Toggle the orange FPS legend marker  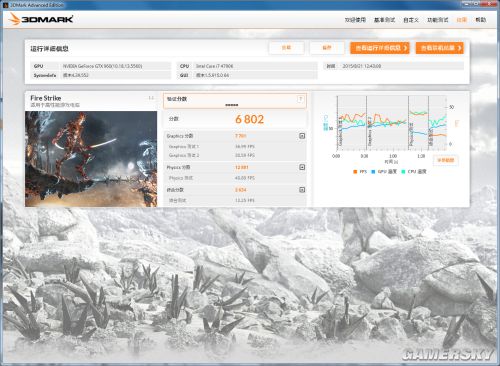pos(355,172)
